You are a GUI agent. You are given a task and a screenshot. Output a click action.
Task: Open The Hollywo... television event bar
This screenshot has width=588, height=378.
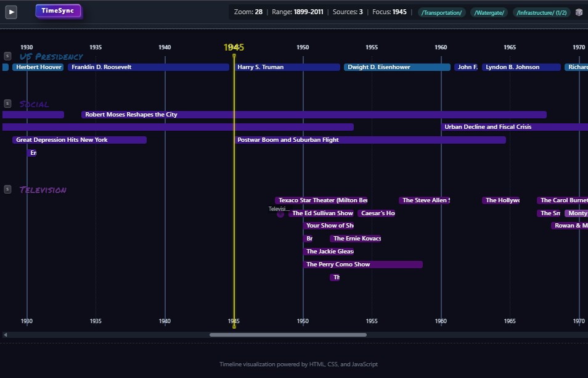[x=500, y=200]
